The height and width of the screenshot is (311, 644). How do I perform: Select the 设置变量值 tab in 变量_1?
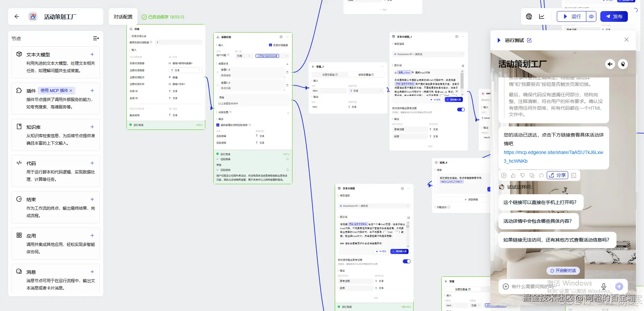pos(330,75)
